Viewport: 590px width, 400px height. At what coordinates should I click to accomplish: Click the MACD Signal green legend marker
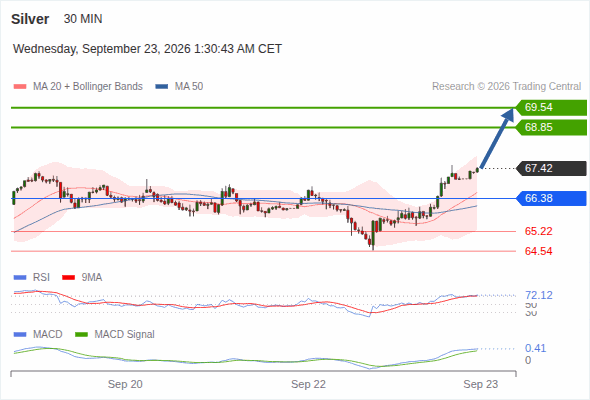click(x=81, y=335)
